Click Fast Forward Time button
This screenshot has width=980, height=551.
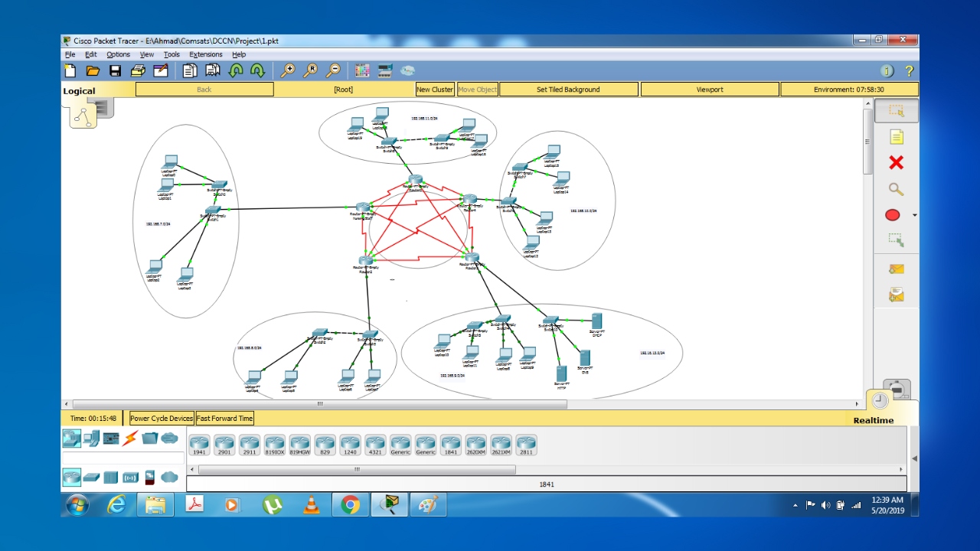[x=224, y=419]
